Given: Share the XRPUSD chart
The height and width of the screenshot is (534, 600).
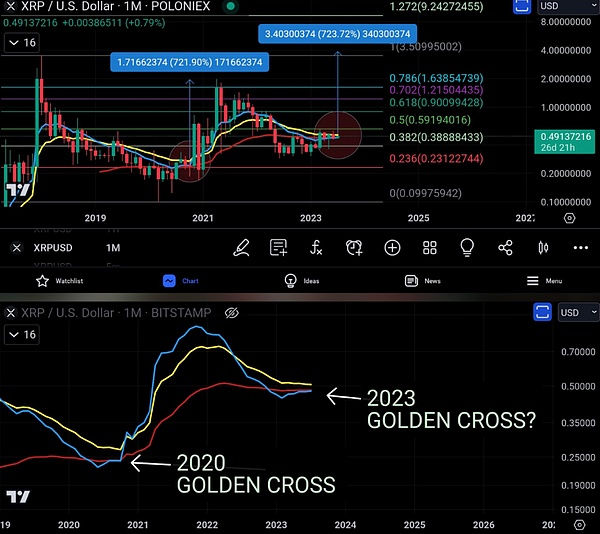Looking at the screenshot, I should pos(505,248).
